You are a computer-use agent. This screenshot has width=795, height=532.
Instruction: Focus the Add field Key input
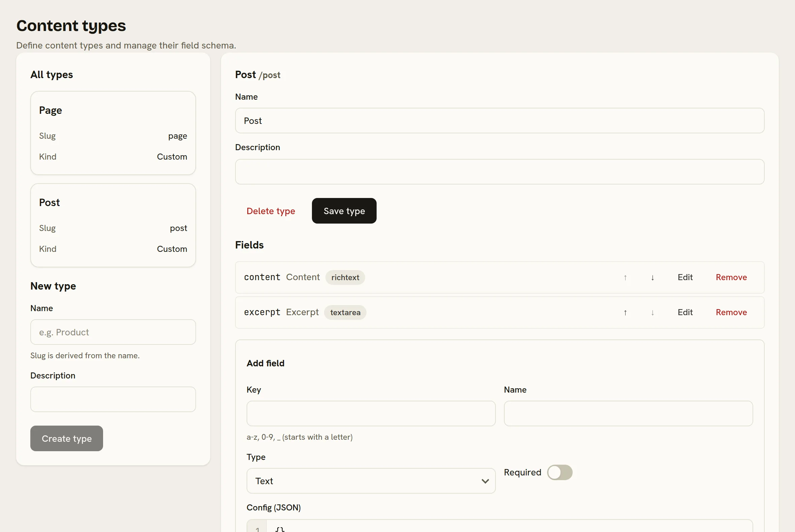point(371,413)
